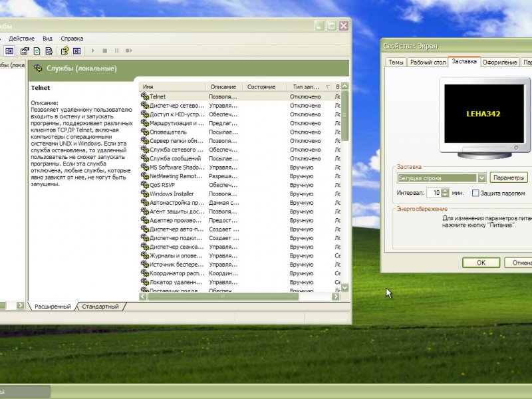The height and width of the screenshot is (399, 532).
Task: Click the Start Service play icon
Action: (x=92, y=51)
